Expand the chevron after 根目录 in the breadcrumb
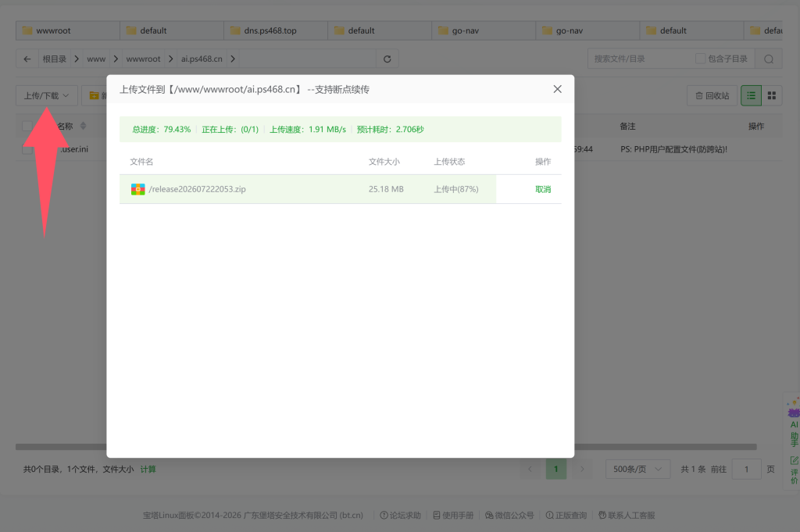Image resolution: width=800 pixels, height=532 pixels. click(77, 59)
